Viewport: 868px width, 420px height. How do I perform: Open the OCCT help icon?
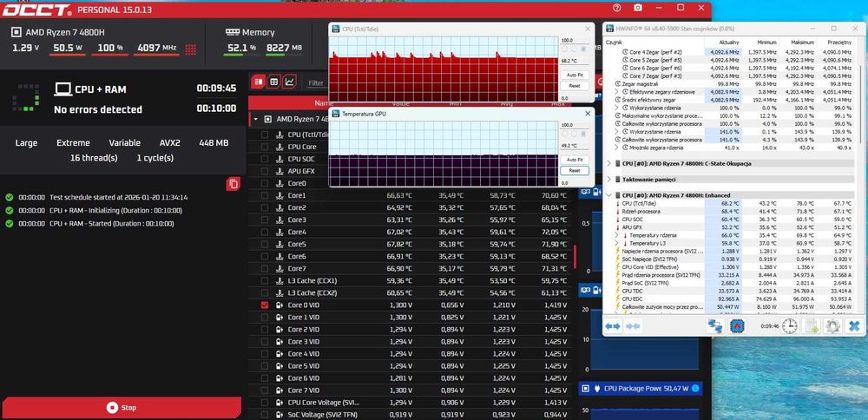[617, 8]
